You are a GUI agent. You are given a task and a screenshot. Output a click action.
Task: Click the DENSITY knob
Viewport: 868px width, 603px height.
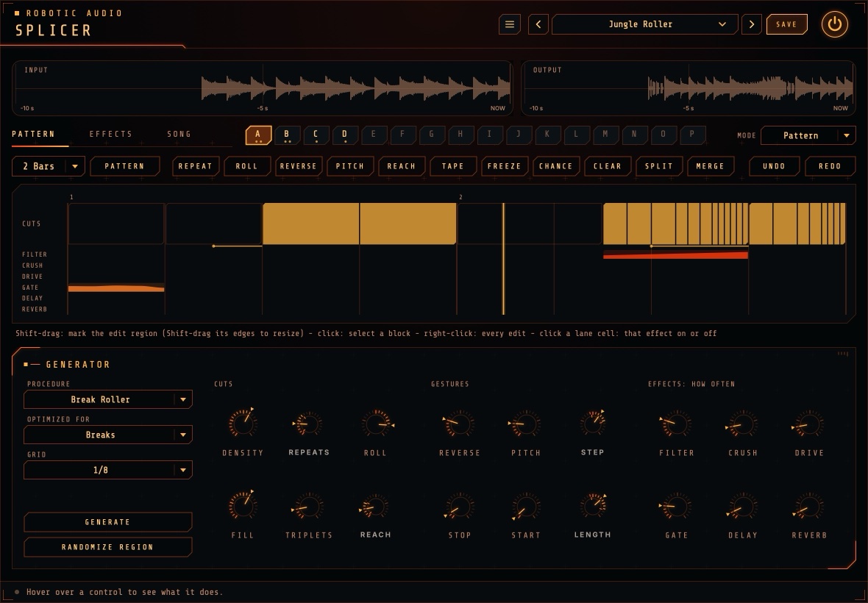tap(243, 424)
